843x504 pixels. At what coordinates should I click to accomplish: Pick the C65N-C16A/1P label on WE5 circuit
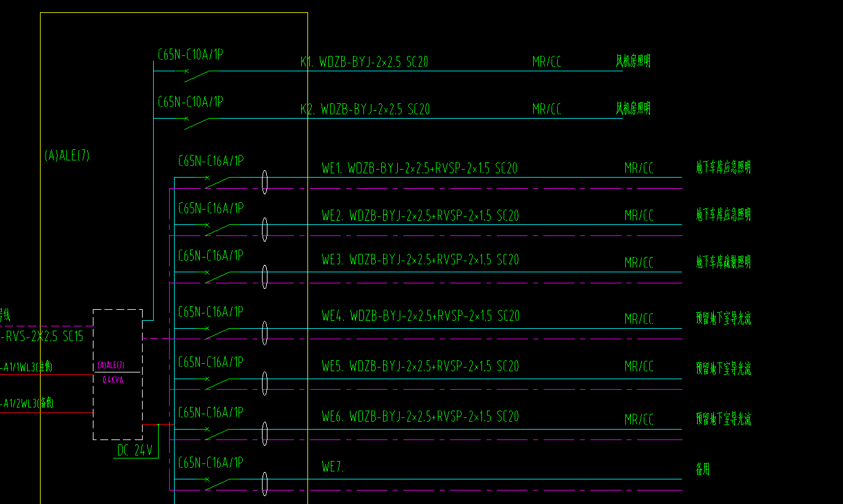[x=211, y=362]
